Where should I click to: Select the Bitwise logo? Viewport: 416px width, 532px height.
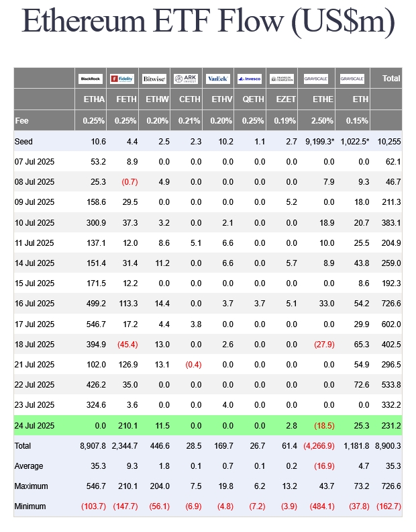(x=154, y=79)
